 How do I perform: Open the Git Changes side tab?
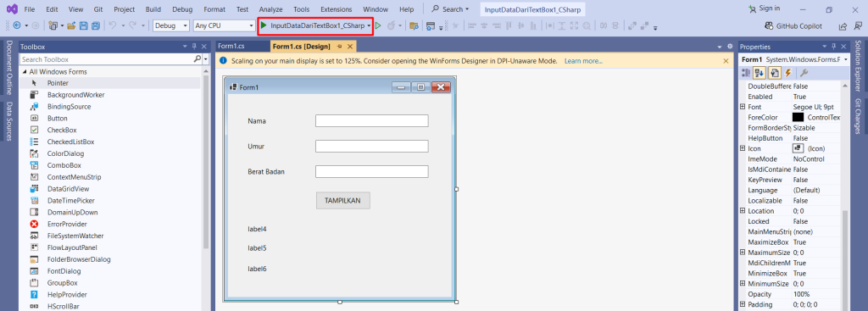coord(858,116)
